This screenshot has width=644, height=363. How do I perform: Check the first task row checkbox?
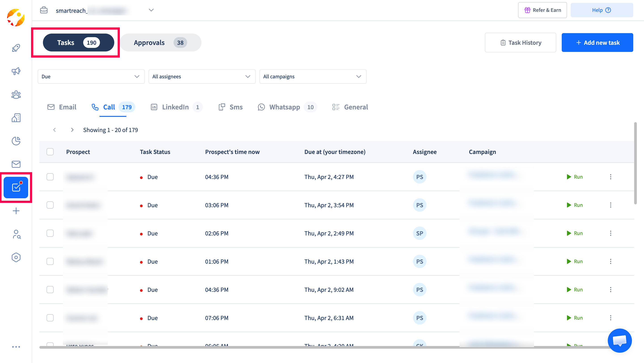(50, 177)
